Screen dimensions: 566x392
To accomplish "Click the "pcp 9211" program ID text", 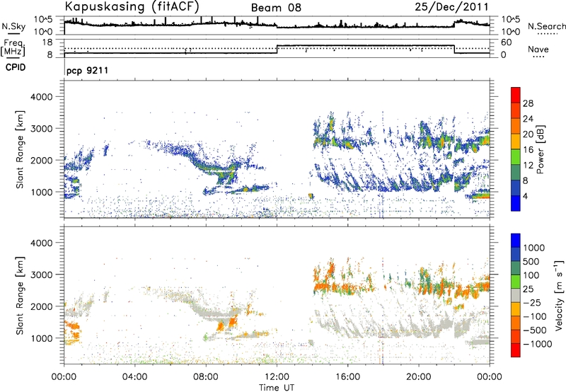I will (x=87, y=70).
